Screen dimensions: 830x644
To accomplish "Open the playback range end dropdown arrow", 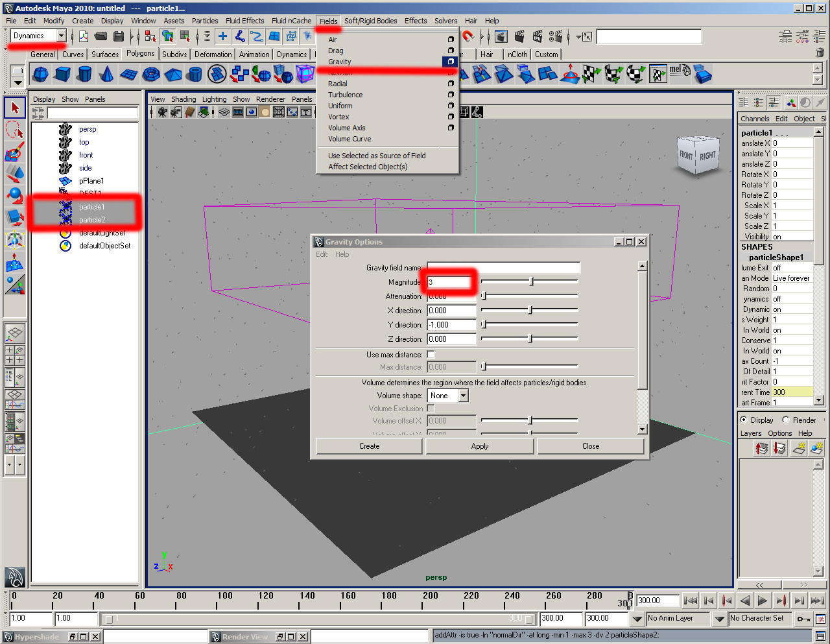I will coord(637,619).
